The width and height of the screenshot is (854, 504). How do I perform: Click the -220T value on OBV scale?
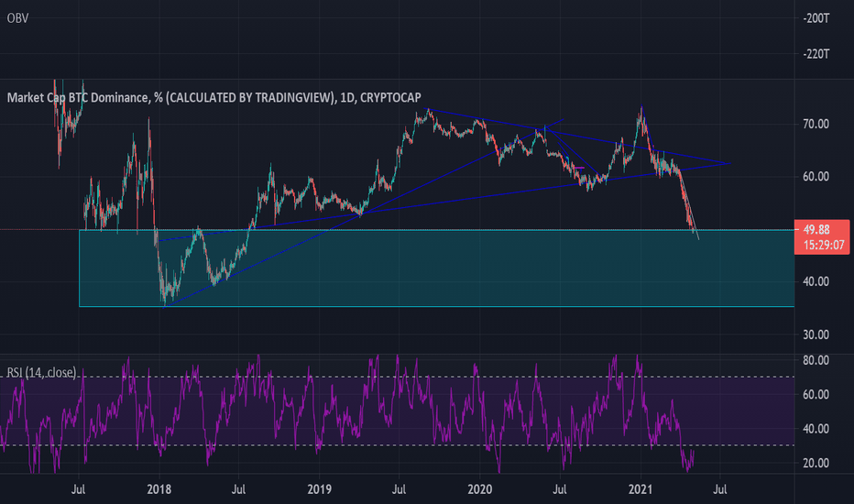point(816,54)
